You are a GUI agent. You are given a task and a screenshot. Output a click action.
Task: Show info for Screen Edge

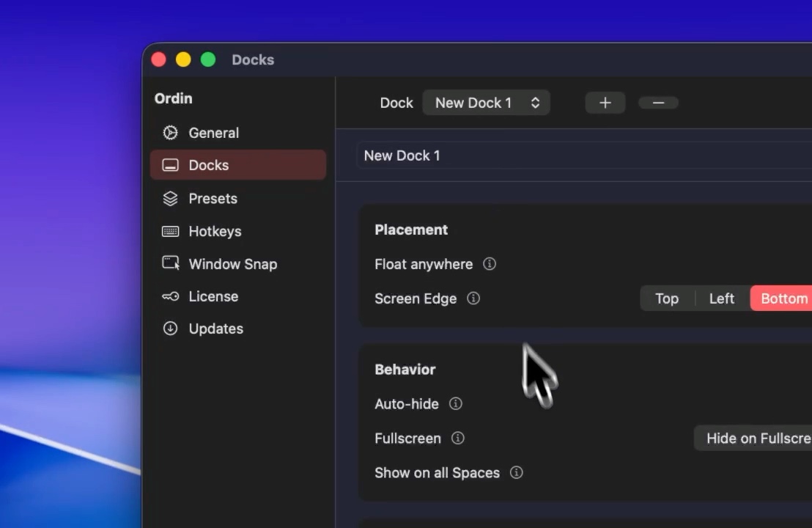(473, 298)
